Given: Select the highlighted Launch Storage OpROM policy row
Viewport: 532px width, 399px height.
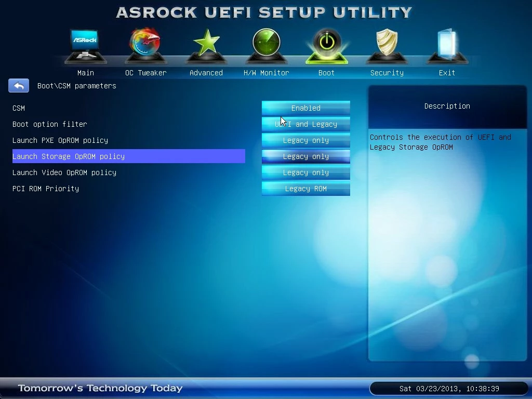Looking at the screenshot, I should click(129, 156).
